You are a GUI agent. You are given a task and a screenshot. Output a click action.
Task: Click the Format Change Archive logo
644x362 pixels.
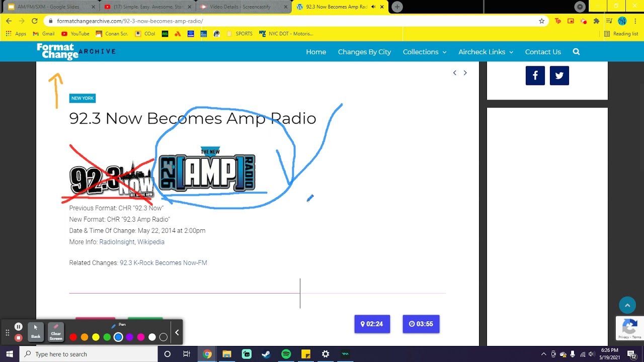[x=76, y=51]
